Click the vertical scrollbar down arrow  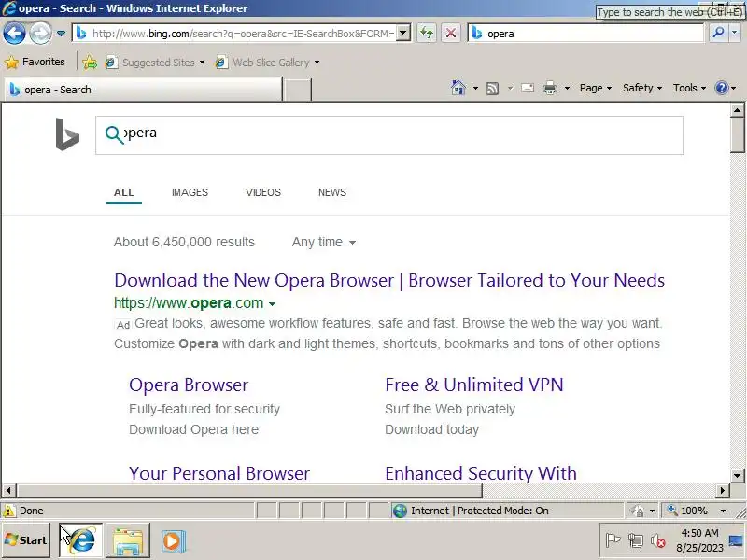[737, 475]
